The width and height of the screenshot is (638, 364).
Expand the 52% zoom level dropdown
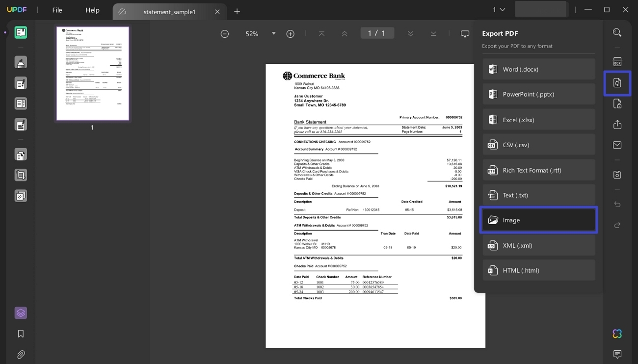point(273,34)
